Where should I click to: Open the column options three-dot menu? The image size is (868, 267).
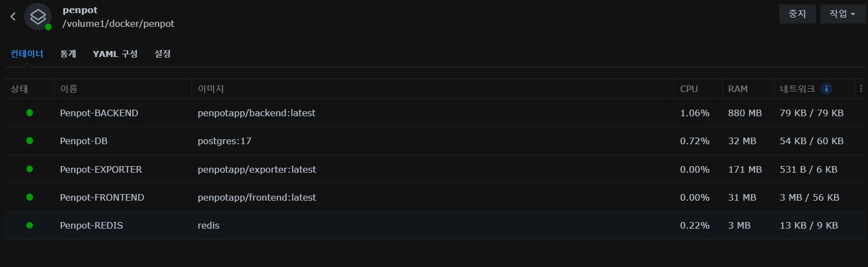pos(861,89)
